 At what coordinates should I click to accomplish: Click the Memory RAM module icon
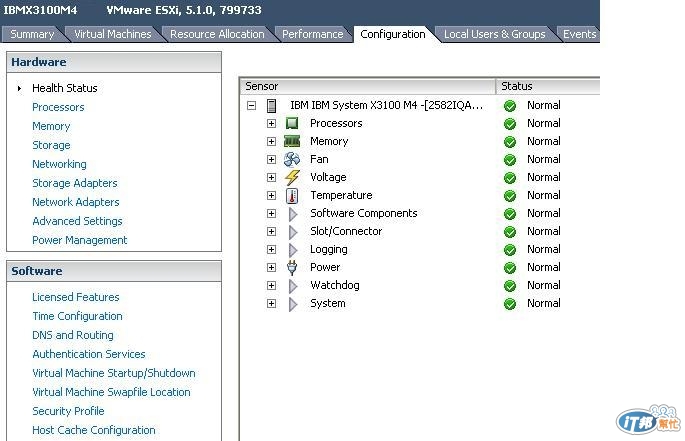pyautogui.click(x=292, y=141)
